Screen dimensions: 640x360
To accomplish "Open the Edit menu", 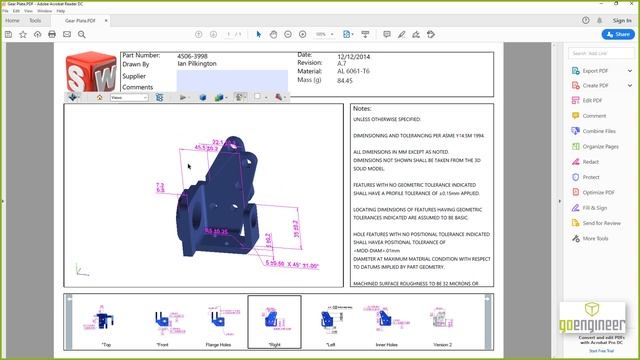I will tap(16, 11).
